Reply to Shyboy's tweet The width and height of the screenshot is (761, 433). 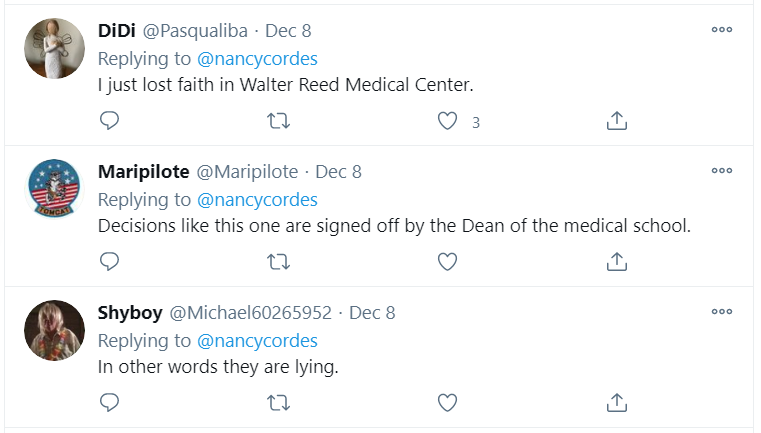(110, 403)
